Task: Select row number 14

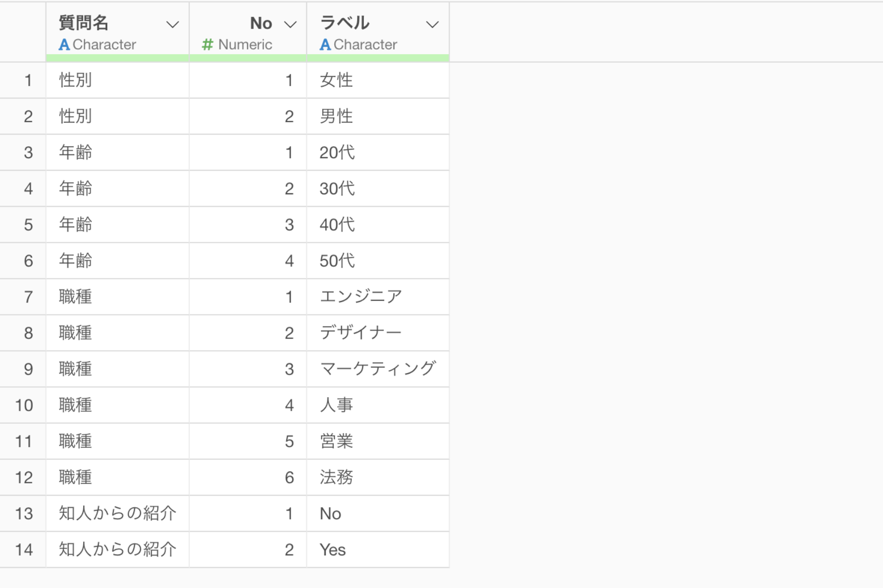Action: point(24,550)
